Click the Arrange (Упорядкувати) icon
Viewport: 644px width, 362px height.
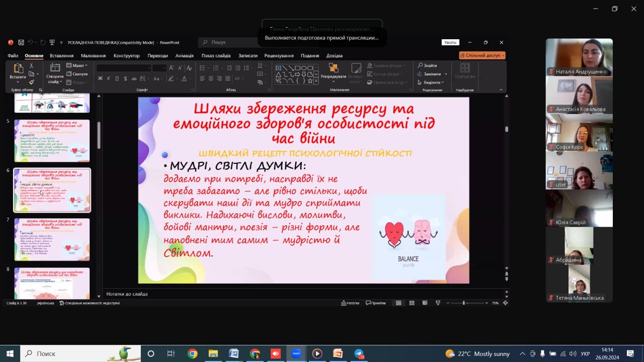tap(333, 68)
